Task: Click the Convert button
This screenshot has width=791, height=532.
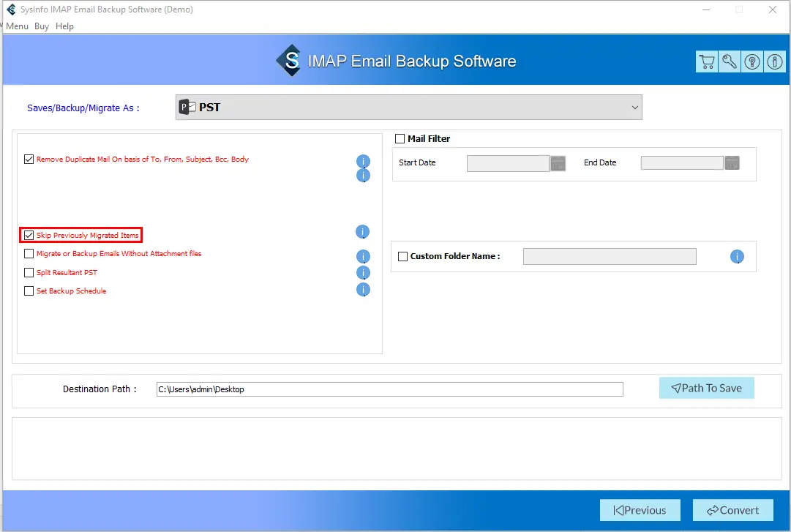Action: [732, 510]
